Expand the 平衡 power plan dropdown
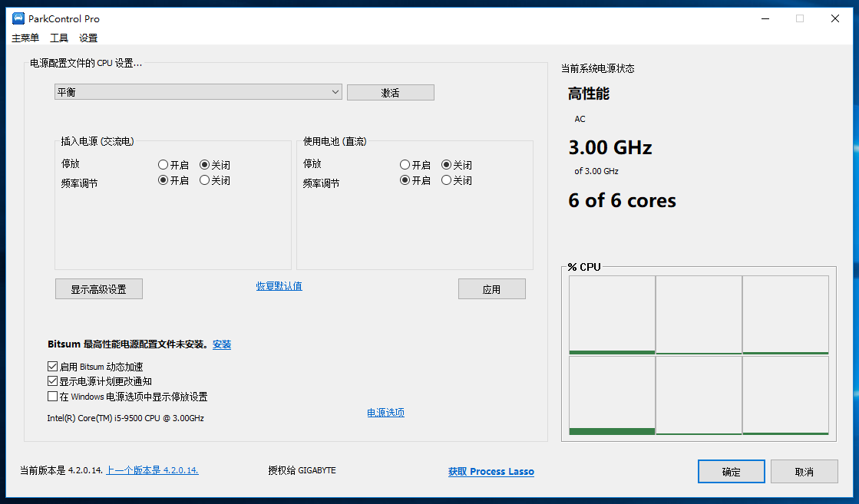Image resolution: width=859 pixels, height=504 pixels. pyautogui.click(x=198, y=92)
